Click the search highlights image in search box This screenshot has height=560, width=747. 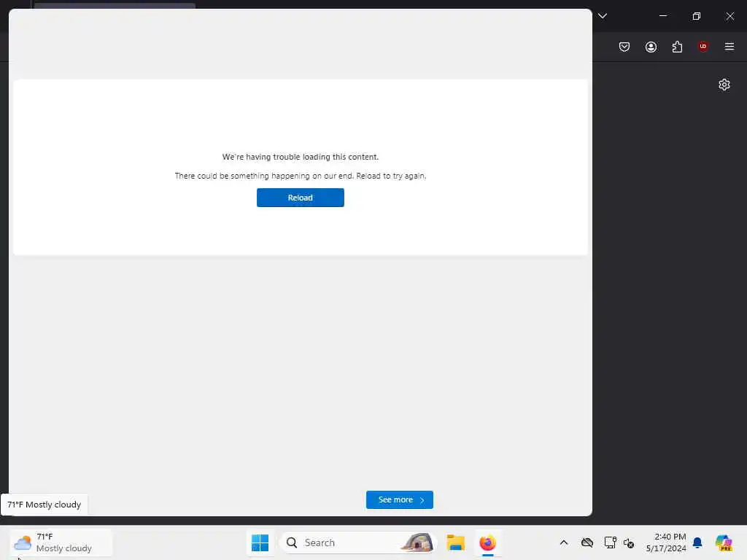click(x=417, y=542)
